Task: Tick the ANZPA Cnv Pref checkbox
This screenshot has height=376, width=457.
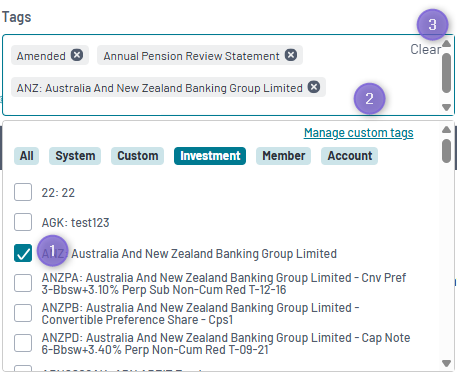Action: coord(23,283)
